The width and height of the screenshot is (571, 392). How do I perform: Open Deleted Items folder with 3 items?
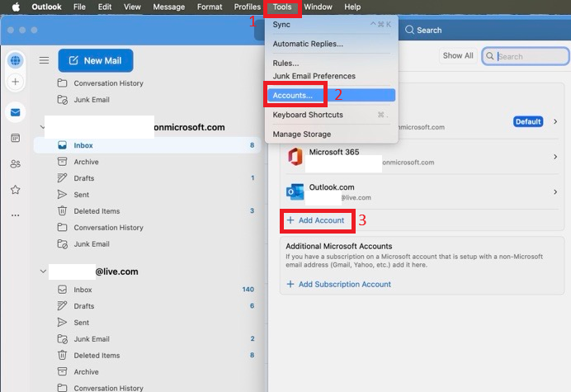147,211
